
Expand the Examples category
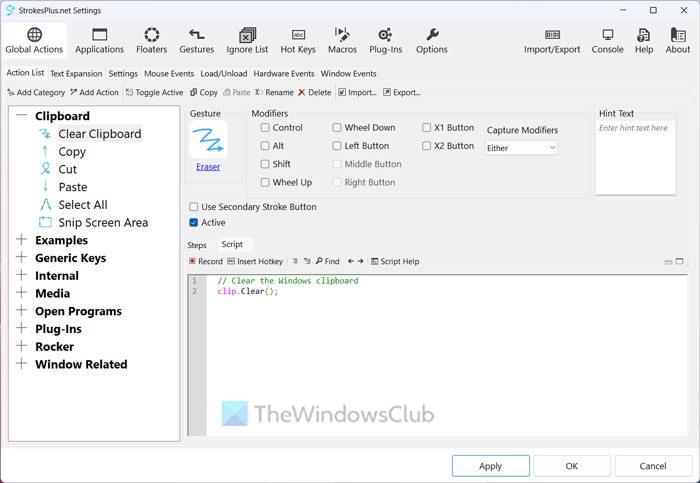coord(21,240)
